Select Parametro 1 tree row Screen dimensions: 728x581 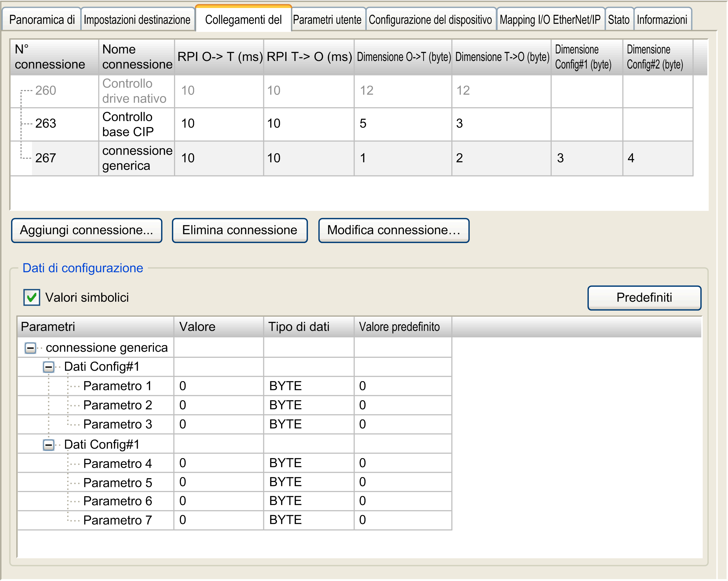tap(235, 386)
